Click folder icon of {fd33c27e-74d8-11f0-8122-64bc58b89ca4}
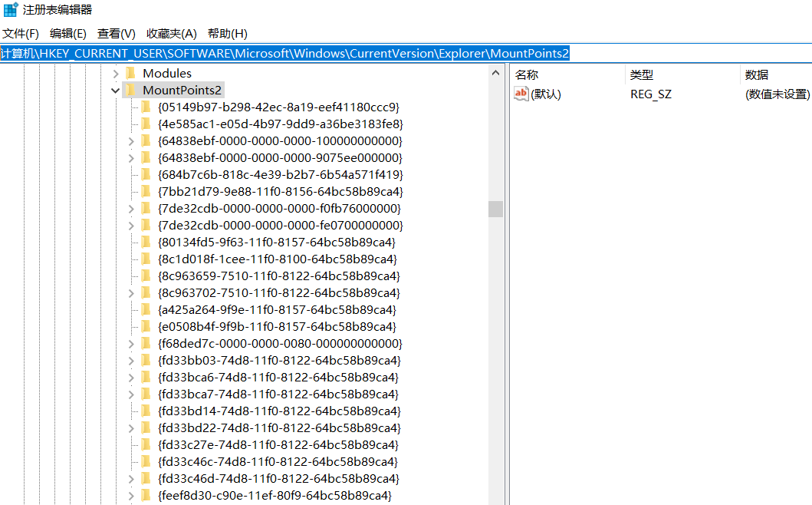This screenshot has height=505, width=812. click(x=146, y=445)
